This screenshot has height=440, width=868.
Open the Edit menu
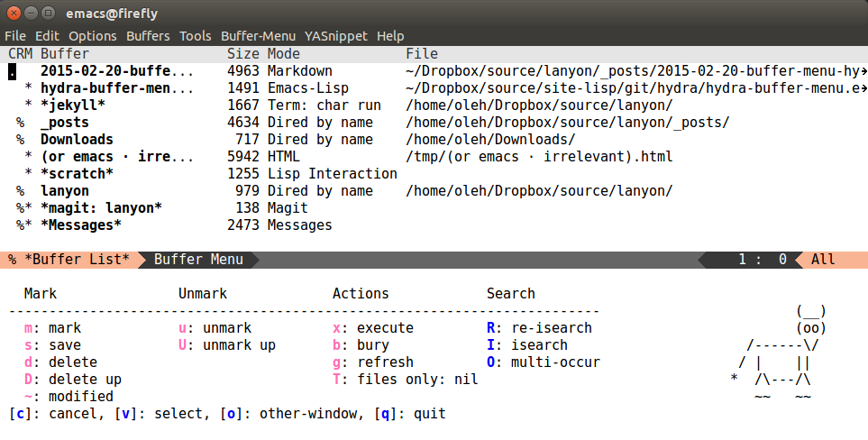[x=47, y=36]
